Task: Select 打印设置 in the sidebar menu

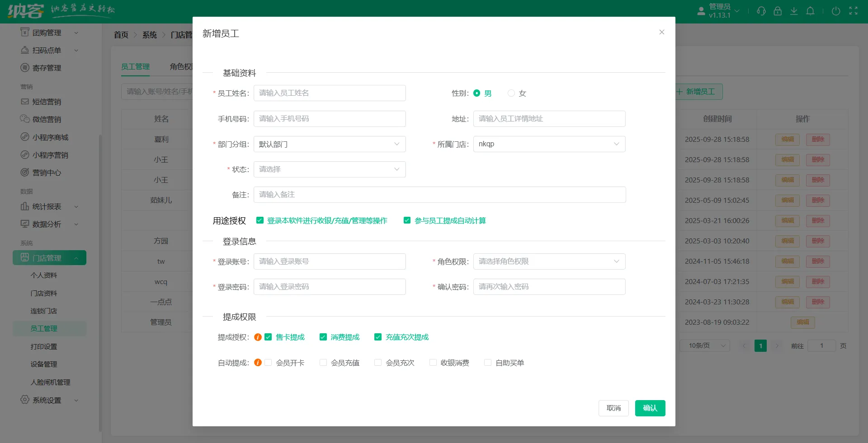Action: (x=43, y=346)
